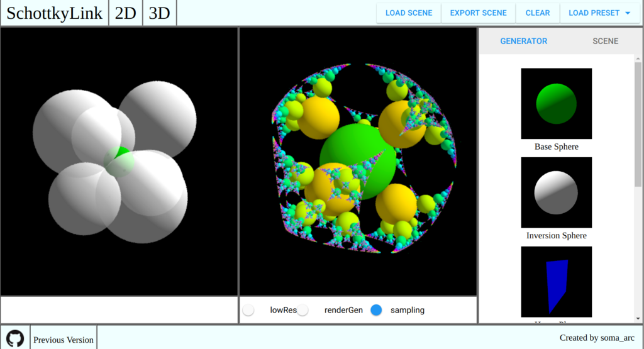644x349 pixels.
Task: Click the Clear button
Action: click(538, 13)
